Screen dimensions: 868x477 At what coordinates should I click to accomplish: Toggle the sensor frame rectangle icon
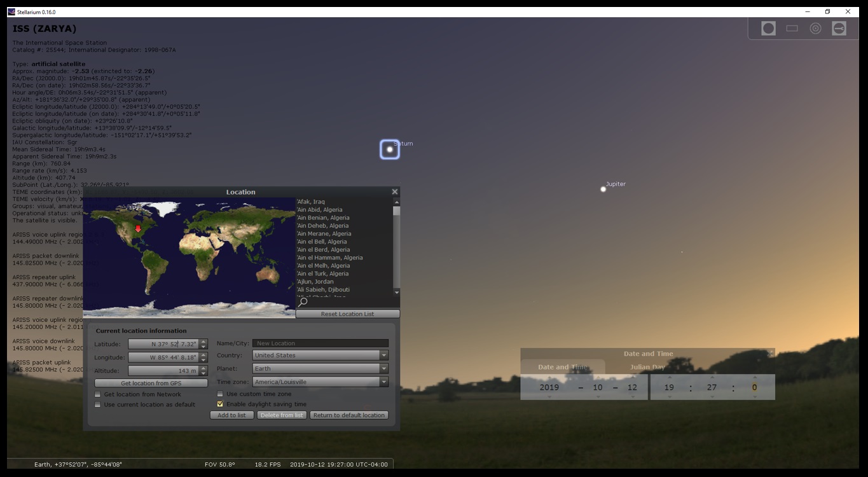click(792, 28)
